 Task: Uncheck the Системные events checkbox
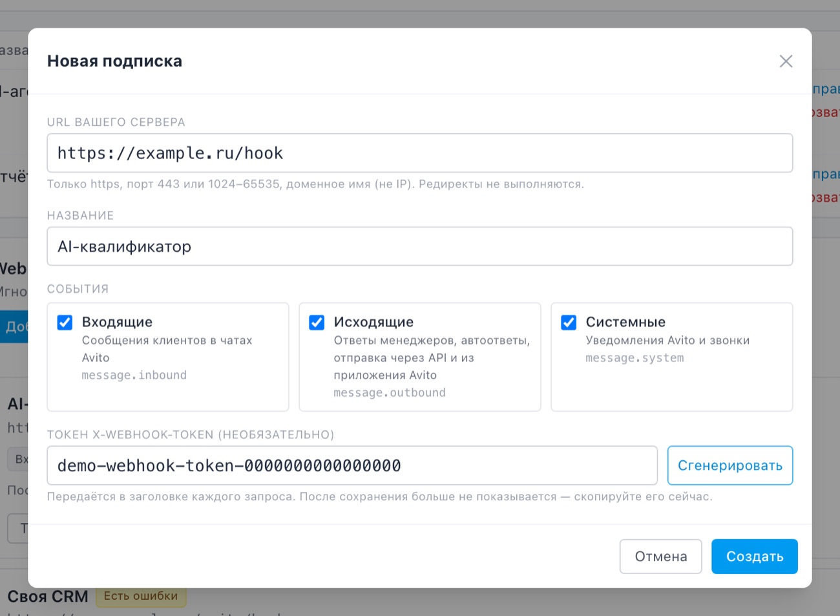(569, 323)
